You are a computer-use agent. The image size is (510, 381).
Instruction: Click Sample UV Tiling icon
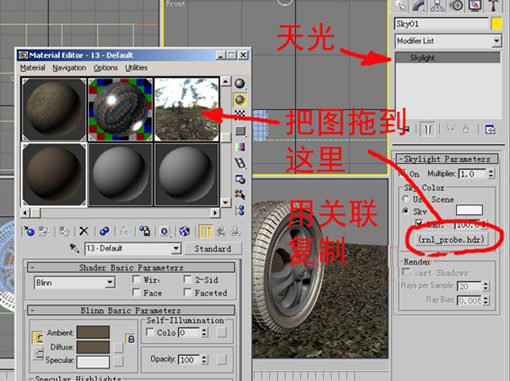coord(240,131)
